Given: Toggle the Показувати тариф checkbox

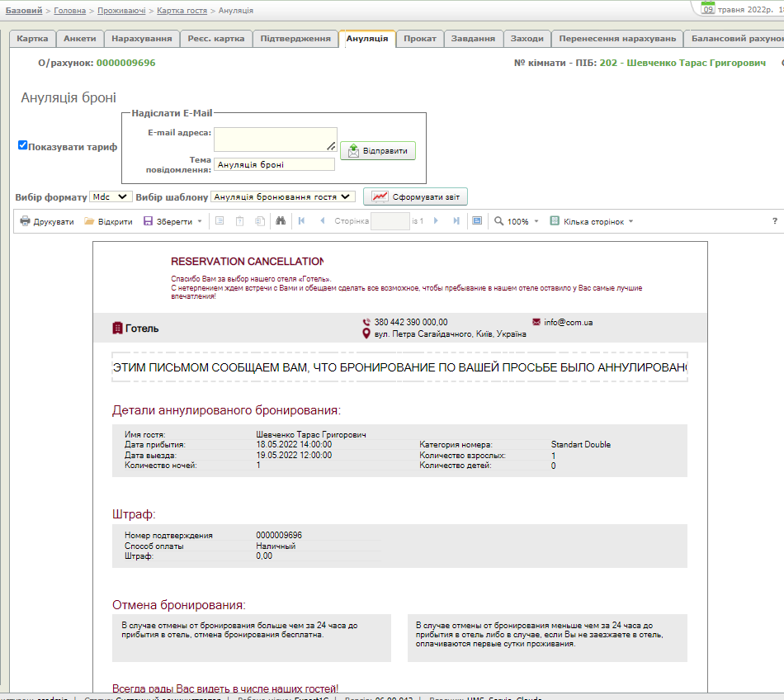Looking at the screenshot, I should 23,145.
